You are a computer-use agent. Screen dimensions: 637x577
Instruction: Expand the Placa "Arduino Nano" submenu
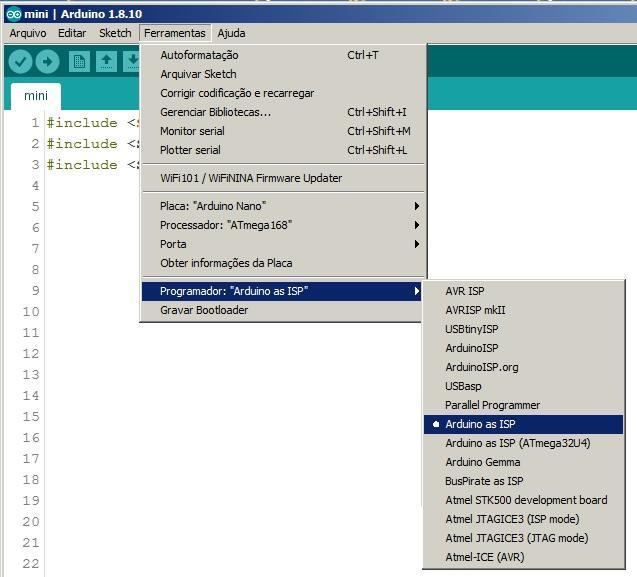(281, 206)
